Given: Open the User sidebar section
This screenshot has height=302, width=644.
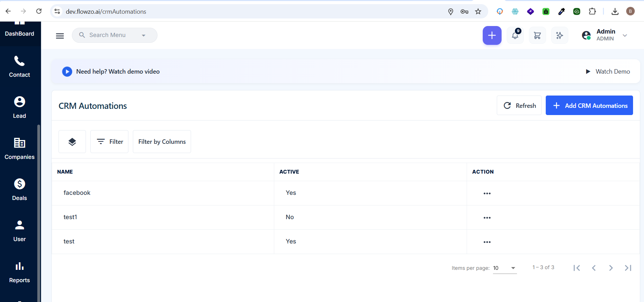Looking at the screenshot, I should (20, 231).
